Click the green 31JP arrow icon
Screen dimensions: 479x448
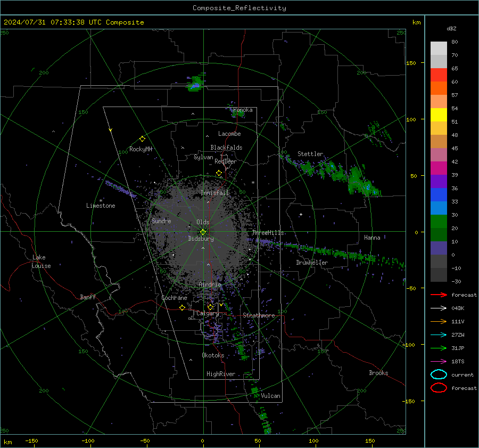(x=439, y=348)
